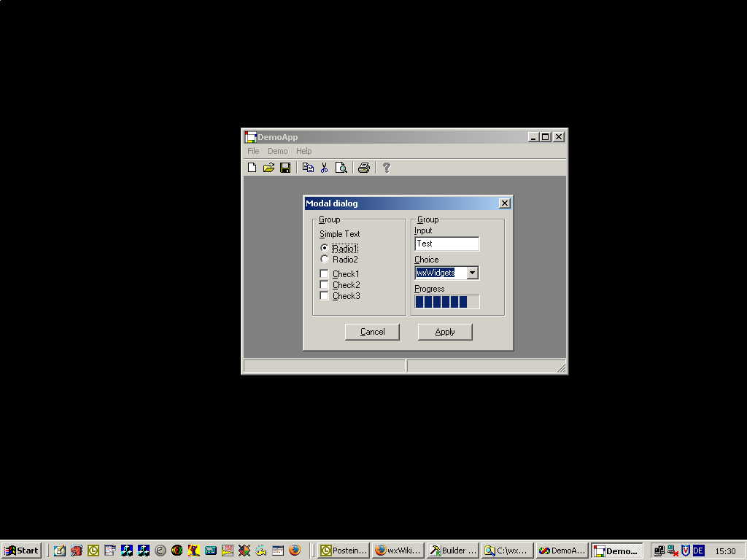Click the Cut scissors icon
The image size is (747, 560).
(325, 168)
